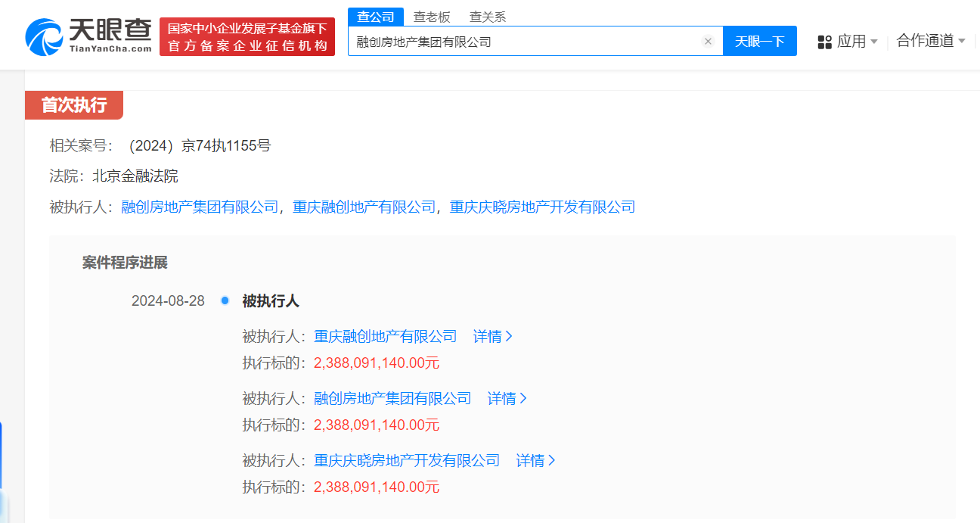Select the amount under 重庆庆晓房地产开发有限公司
980x523 pixels.
(x=377, y=487)
